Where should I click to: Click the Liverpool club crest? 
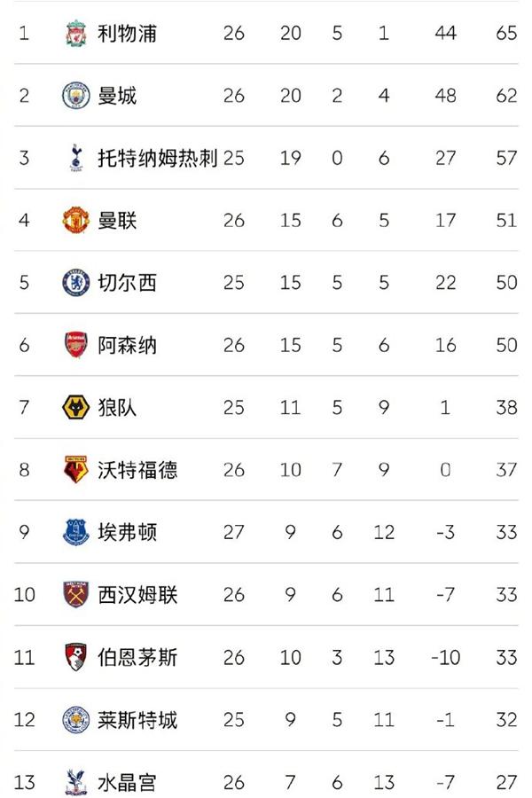click(x=76, y=33)
